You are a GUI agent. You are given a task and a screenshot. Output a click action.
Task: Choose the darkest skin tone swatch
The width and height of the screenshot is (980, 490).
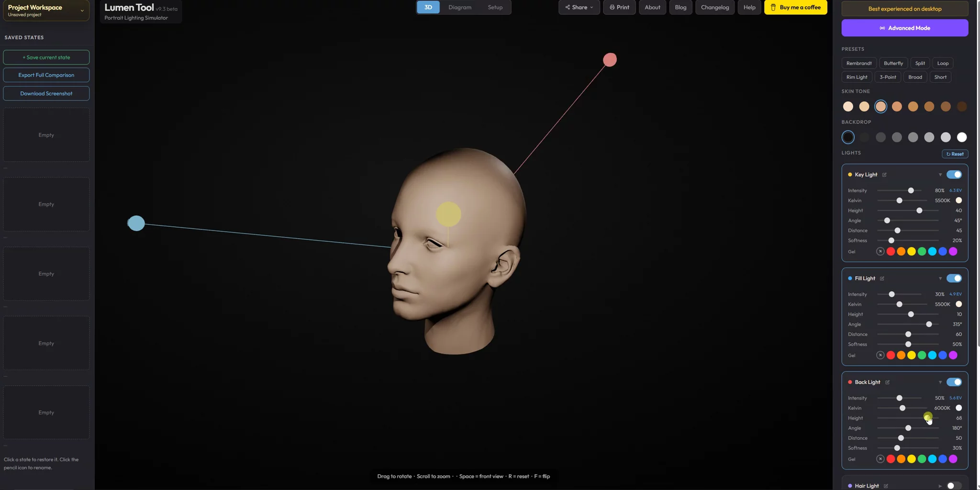click(962, 107)
